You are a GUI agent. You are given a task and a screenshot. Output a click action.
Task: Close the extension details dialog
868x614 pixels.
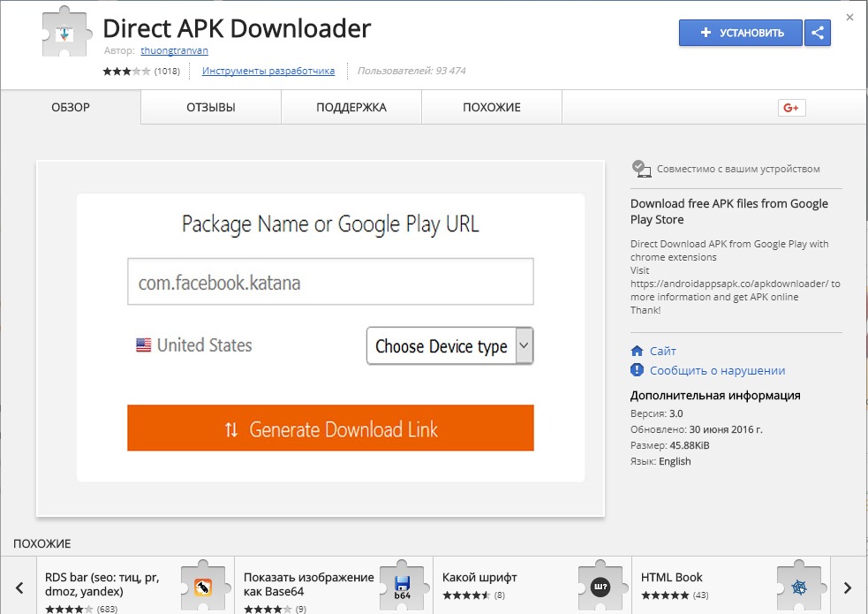(x=849, y=17)
